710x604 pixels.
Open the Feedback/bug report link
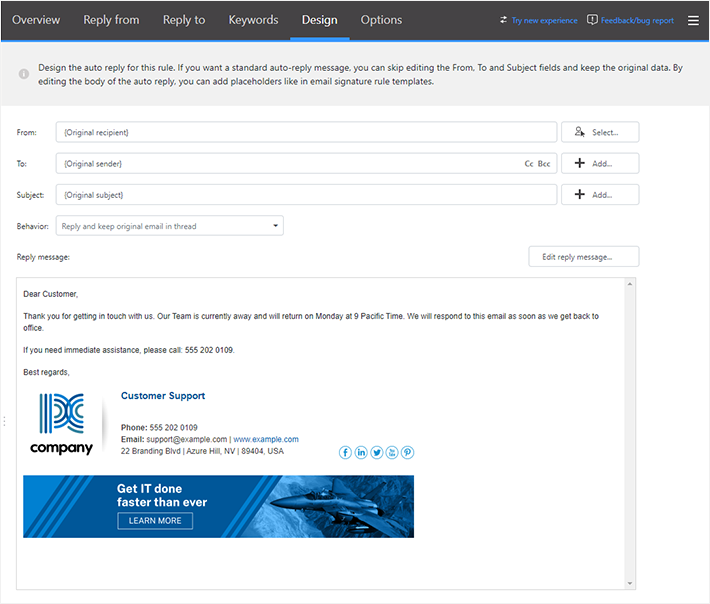click(637, 20)
